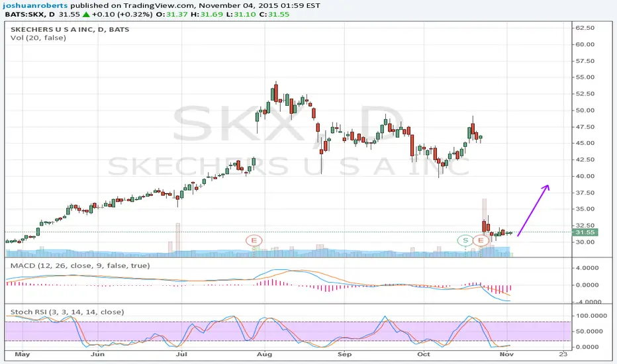Click the 60.00 price axis label
This screenshot has width=617, height=364.
pyautogui.click(x=585, y=44)
